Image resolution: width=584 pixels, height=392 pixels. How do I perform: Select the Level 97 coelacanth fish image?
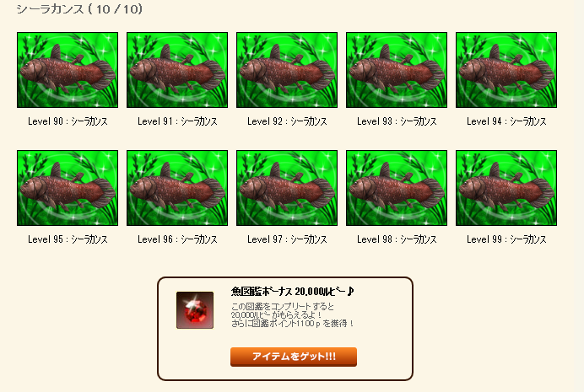287,188
